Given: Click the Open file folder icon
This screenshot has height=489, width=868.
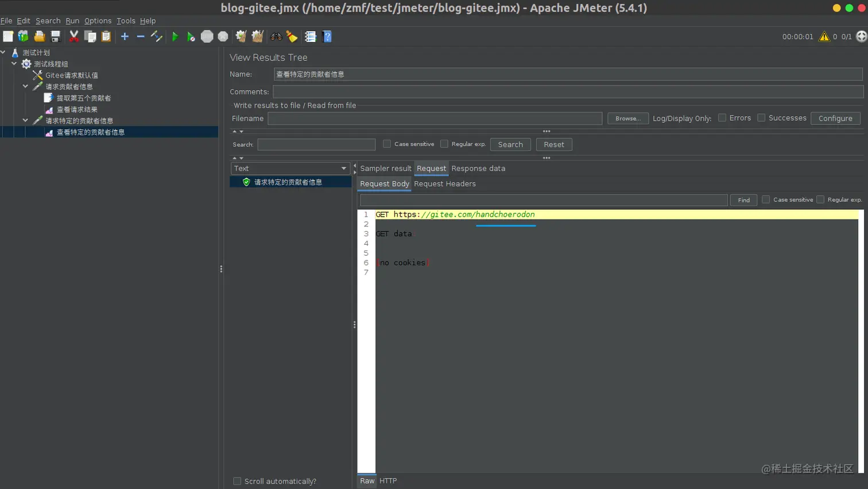Looking at the screenshot, I should coord(40,37).
